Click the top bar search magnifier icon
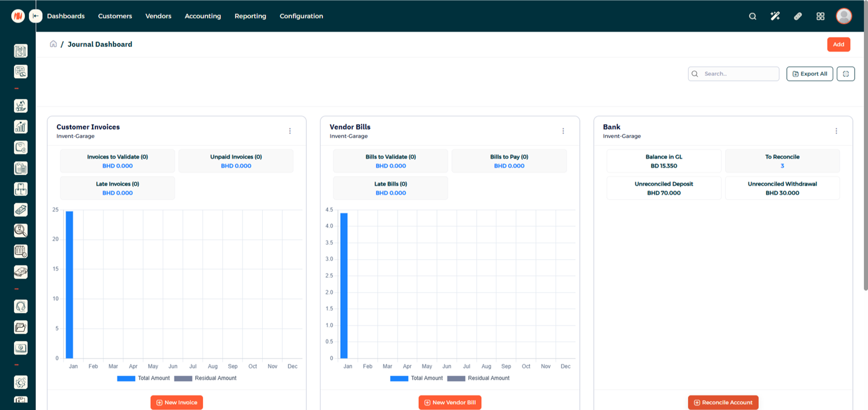Viewport: 868px width, 410px height. point(752,16)
